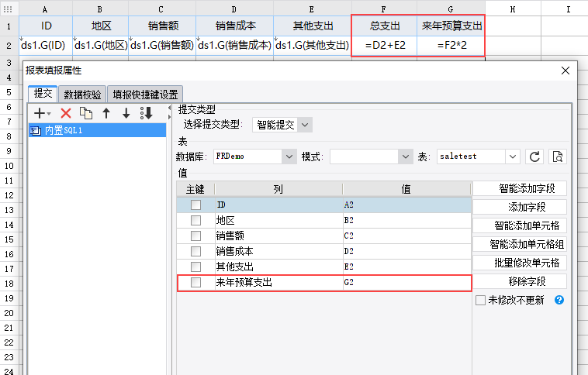The height and width of the screenshot is (375, 588).
Task: Click the 智能添加单元格组 button
Action: pos(520,244)
